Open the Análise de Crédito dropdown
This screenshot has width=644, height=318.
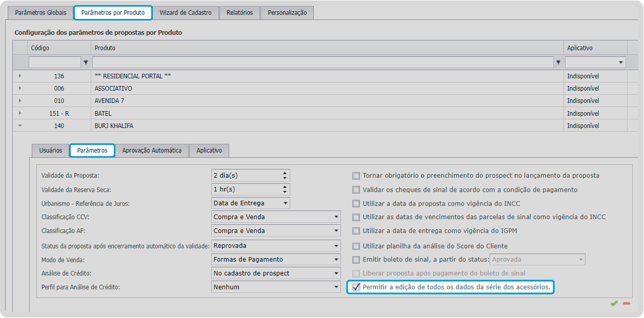click(336, 273)
